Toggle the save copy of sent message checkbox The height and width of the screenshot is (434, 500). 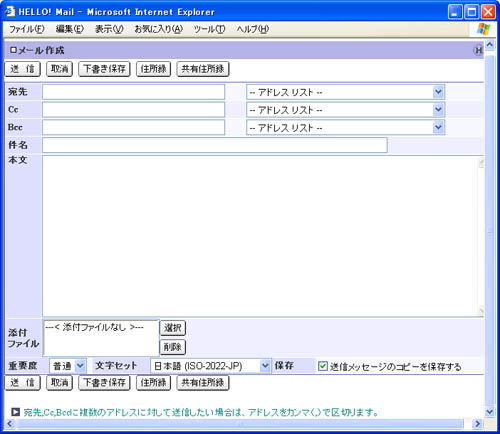pyautogui.click(x=323, y=366)
